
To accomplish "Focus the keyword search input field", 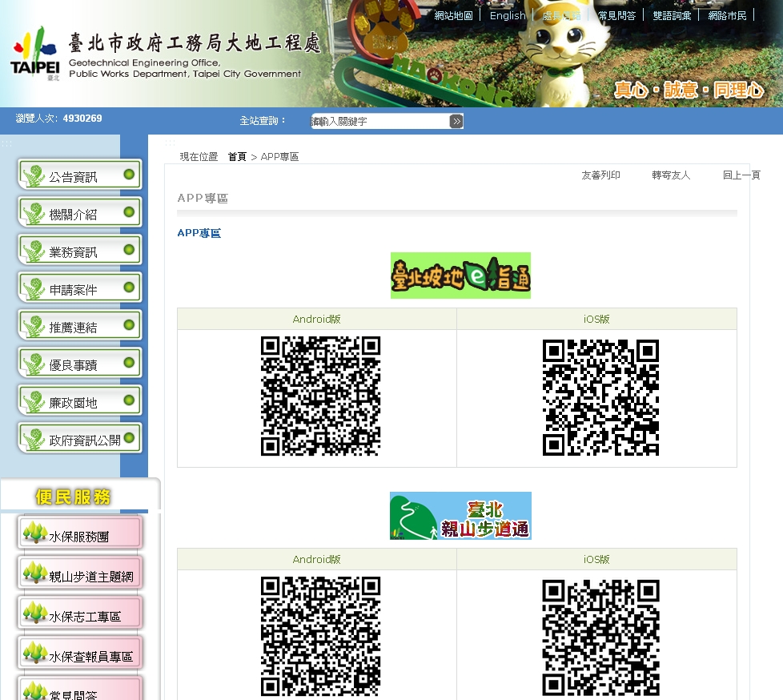I will coord(380,121).
